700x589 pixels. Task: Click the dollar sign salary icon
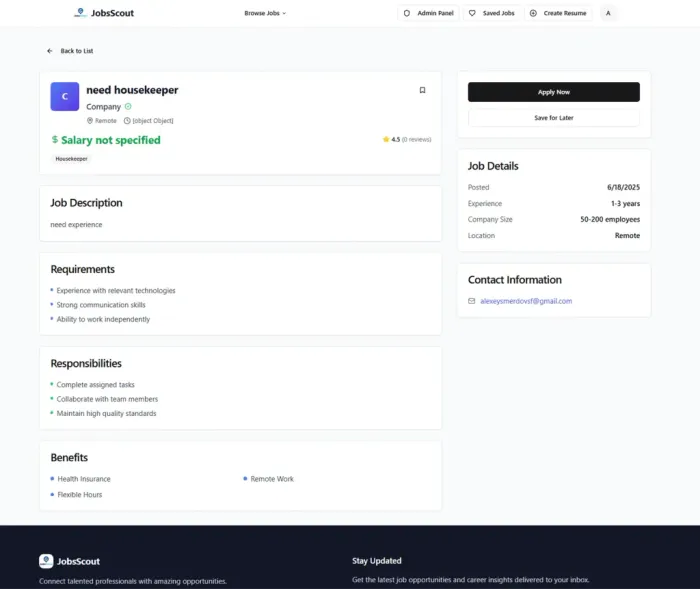tap(55, 140)
